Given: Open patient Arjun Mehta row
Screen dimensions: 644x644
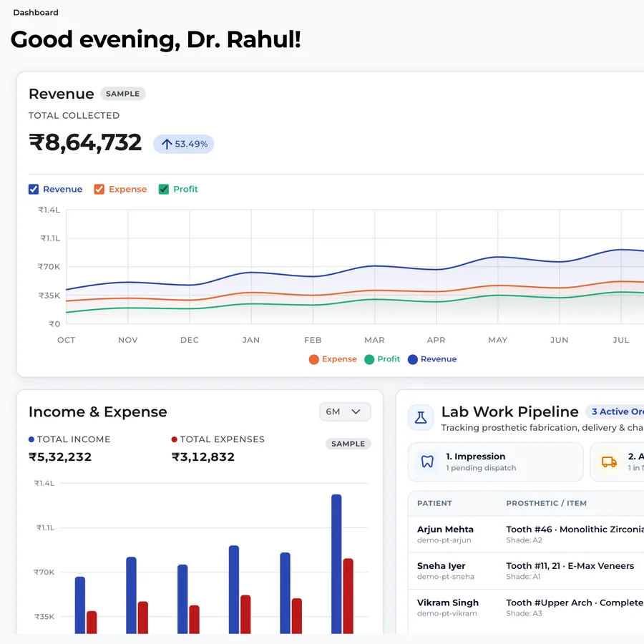Looking at the screenshot, I should (526, 535).
